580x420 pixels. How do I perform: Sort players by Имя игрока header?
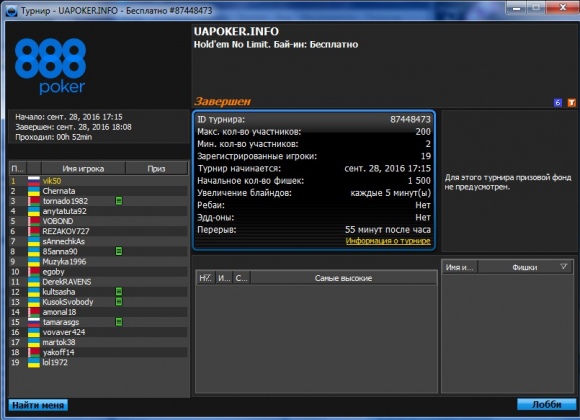pos(83,168)
